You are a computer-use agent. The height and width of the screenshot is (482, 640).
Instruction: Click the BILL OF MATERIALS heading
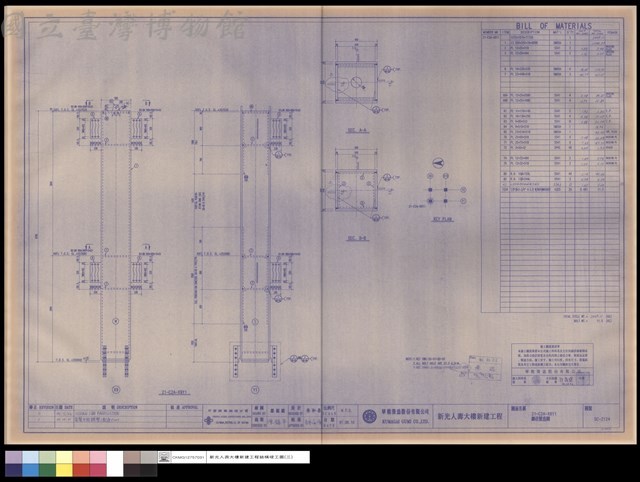click(553, 26)
